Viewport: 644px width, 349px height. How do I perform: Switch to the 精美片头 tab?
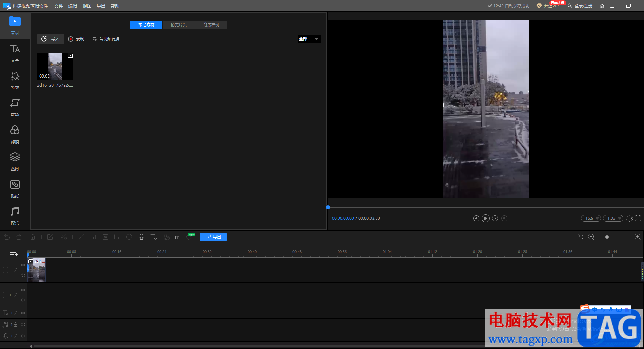[x=179, y=25]
